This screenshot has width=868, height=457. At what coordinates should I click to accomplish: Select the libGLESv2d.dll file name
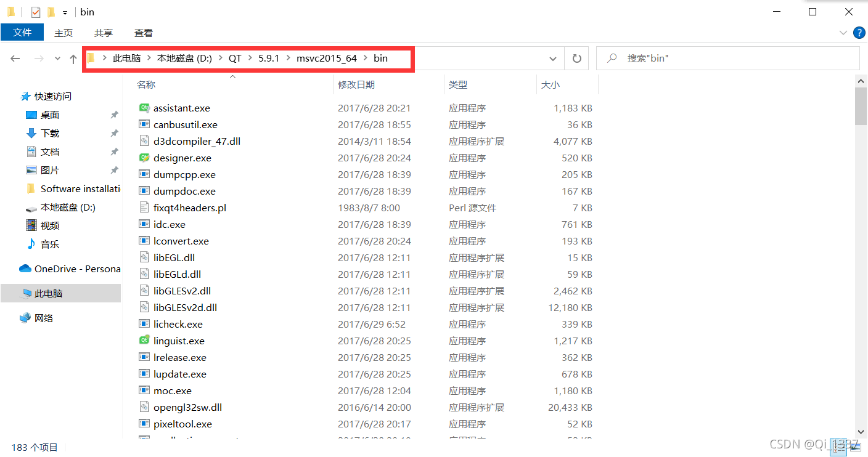[185, 307]
